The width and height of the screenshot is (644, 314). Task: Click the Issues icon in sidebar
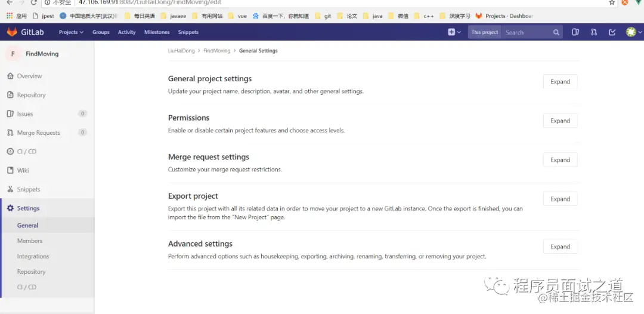(10, 114)
